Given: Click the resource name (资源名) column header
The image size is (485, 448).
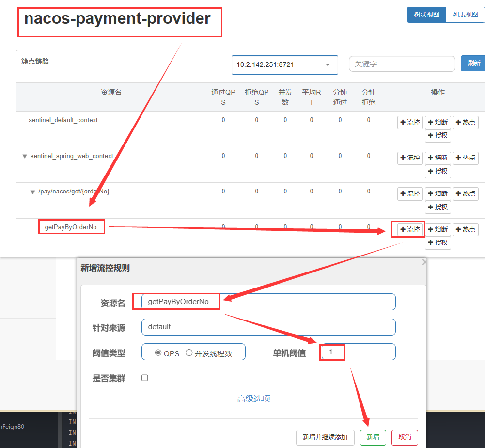Looking at the screenshot, I should pyautogui.click(x=111, y=92).
